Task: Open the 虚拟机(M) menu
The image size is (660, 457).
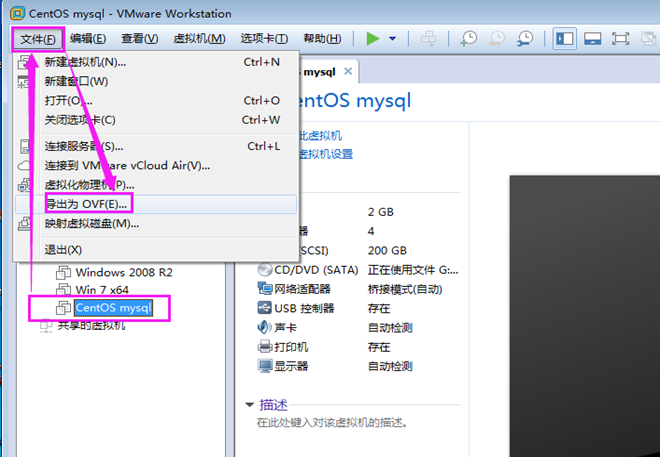Action: (x=199, y=39)
